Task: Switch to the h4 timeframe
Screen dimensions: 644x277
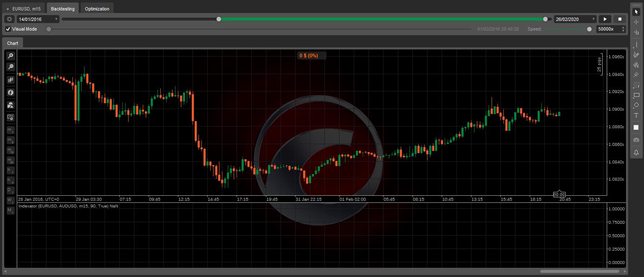Action: [10, 181]
